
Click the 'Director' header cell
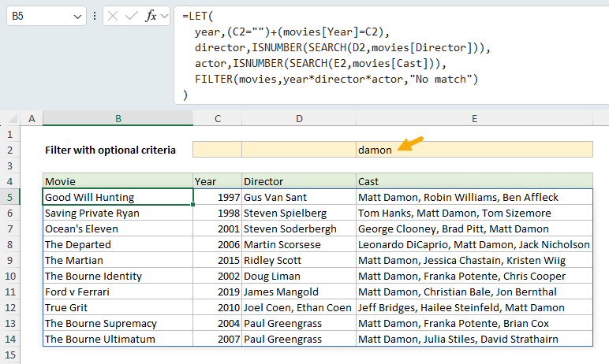pyautogui.click(x=299, y=181)
